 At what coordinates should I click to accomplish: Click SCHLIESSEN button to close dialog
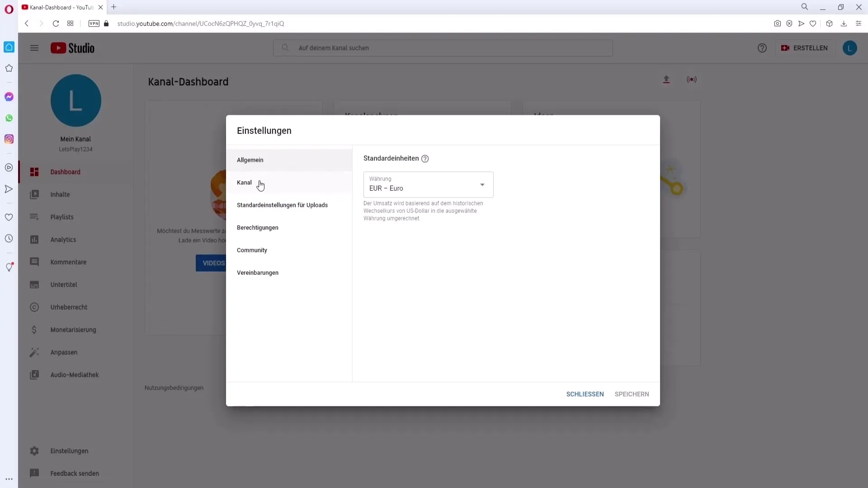coord(585,394)
